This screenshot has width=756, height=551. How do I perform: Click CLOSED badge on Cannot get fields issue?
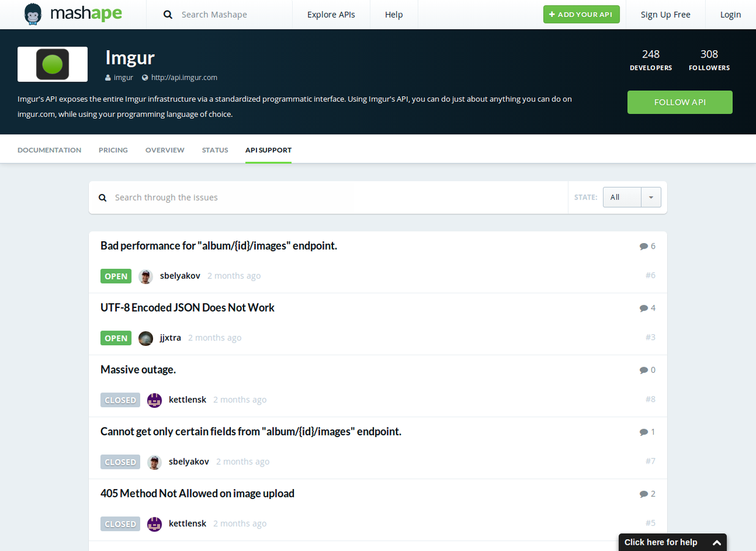120,462
